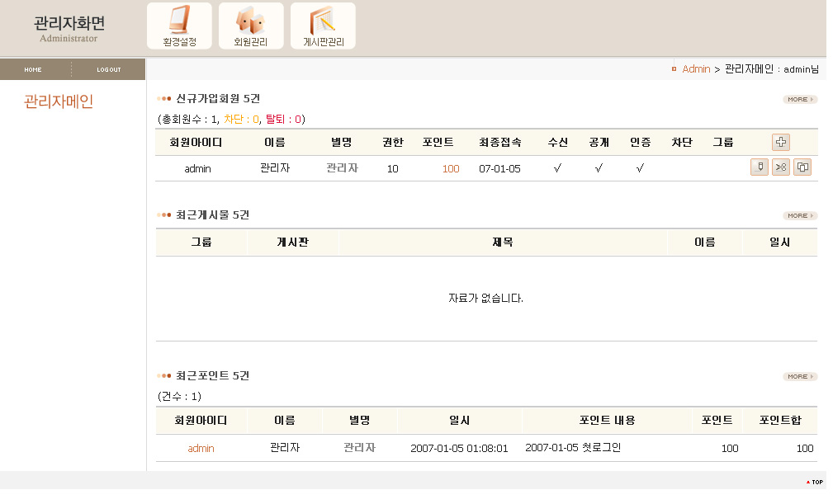Screen dimensions: 833x504
Task: Click the group copy icon in admin row
Action: click(x=802, y=167)
